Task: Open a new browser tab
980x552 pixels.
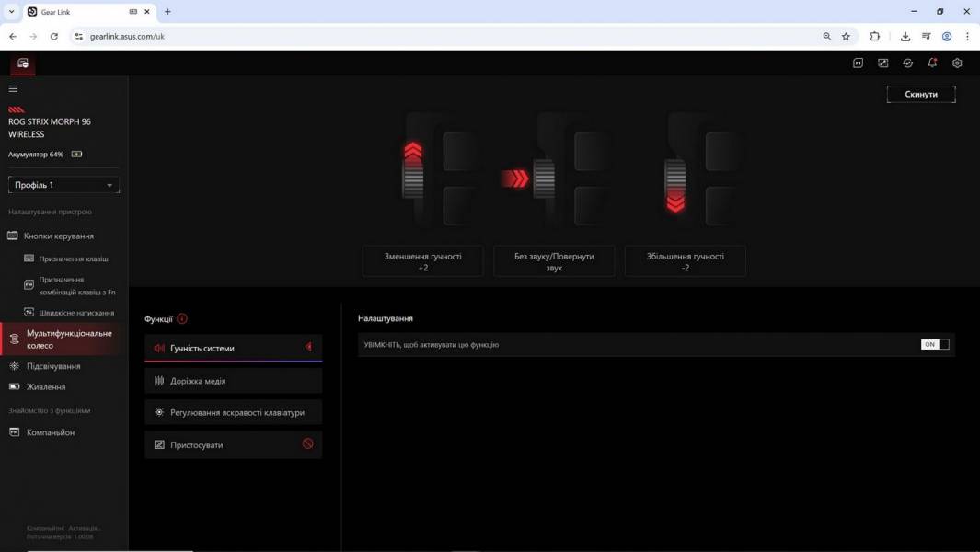Action: [167, 11]
